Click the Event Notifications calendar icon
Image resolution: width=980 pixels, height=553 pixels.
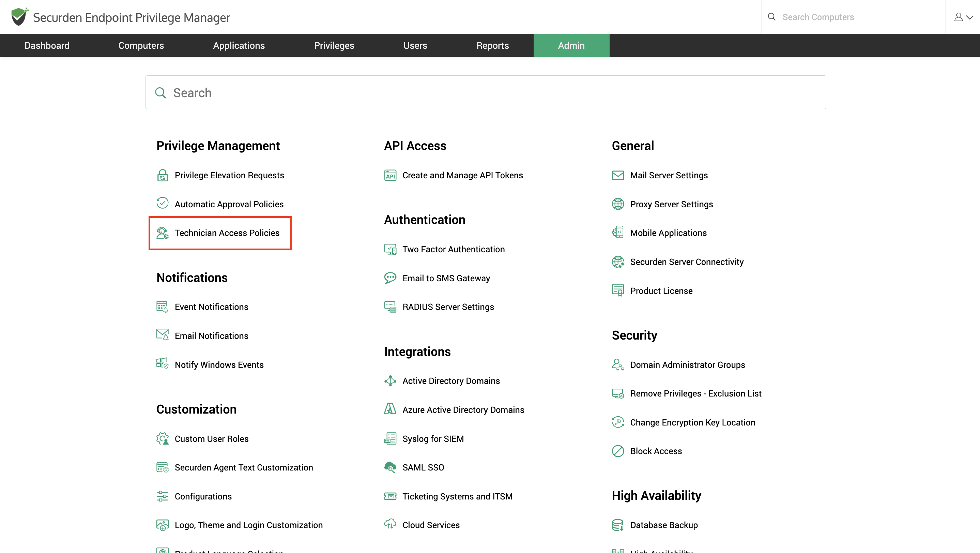tap(163, 307)
